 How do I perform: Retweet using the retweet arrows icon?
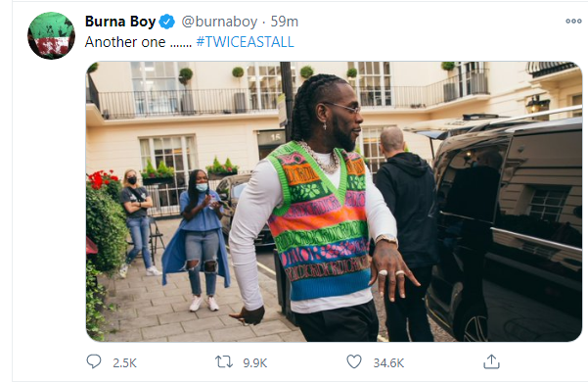point(224,361)
